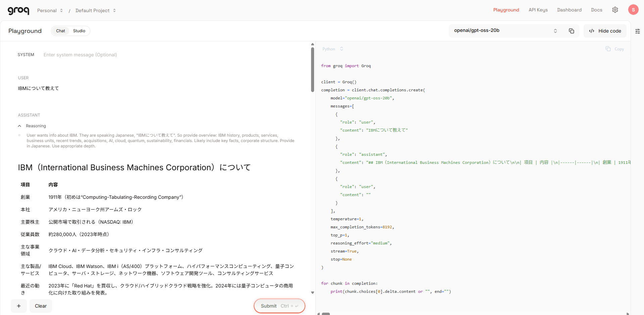Click the table cell 従業員数

(x=30, y=234)
